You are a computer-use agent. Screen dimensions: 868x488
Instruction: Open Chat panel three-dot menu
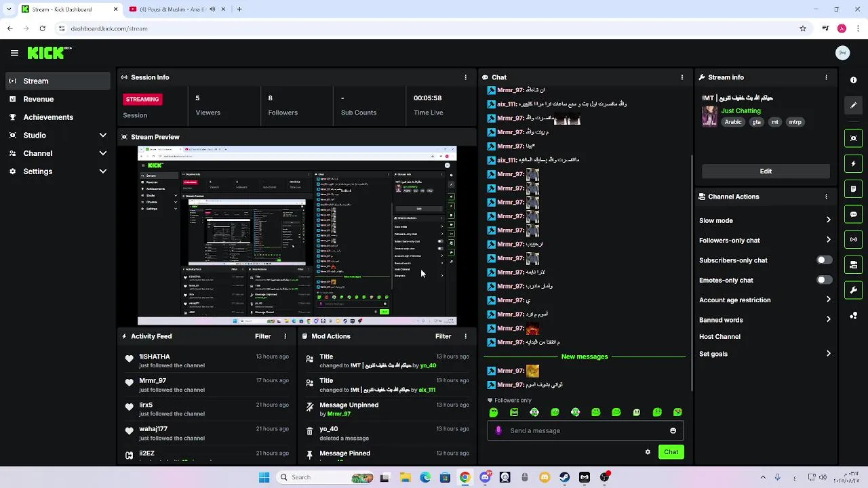(x=682, y=77)
